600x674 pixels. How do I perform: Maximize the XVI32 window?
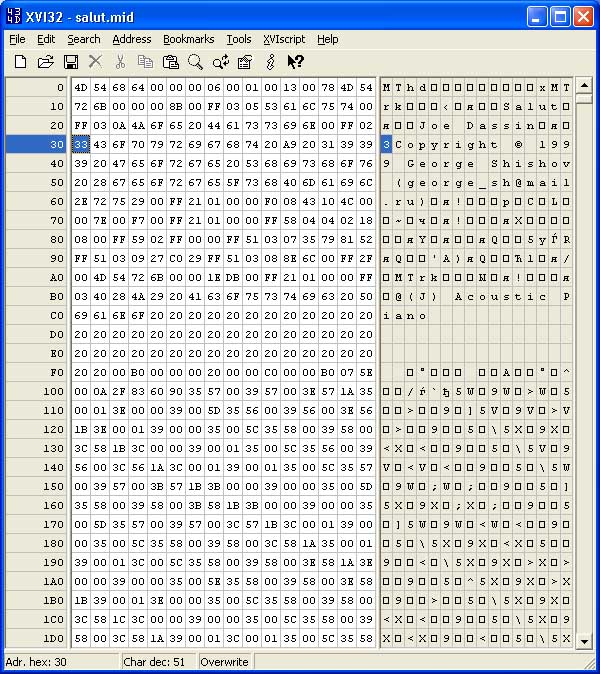click(560, 17)
